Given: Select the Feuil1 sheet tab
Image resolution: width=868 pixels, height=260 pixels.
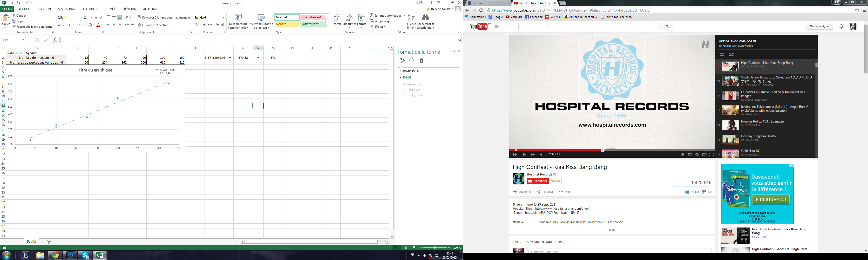Looking at the screenshot, I should click(x=32, y=241).
